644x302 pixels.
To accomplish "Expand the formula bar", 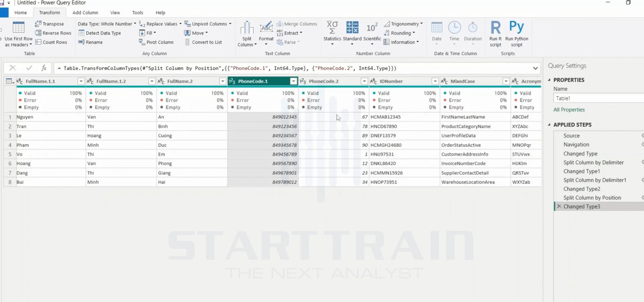I will [535, 68].
